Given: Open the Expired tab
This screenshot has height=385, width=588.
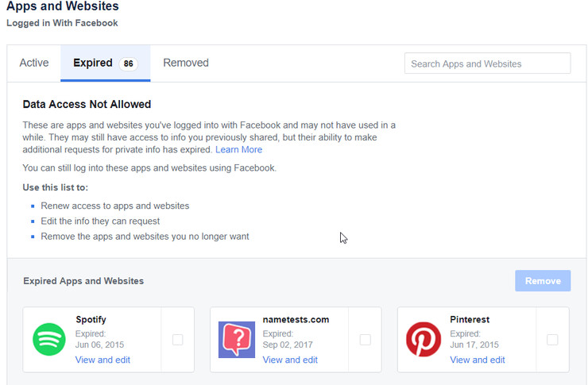Looking at the screenshot, I should click(93, 63).
